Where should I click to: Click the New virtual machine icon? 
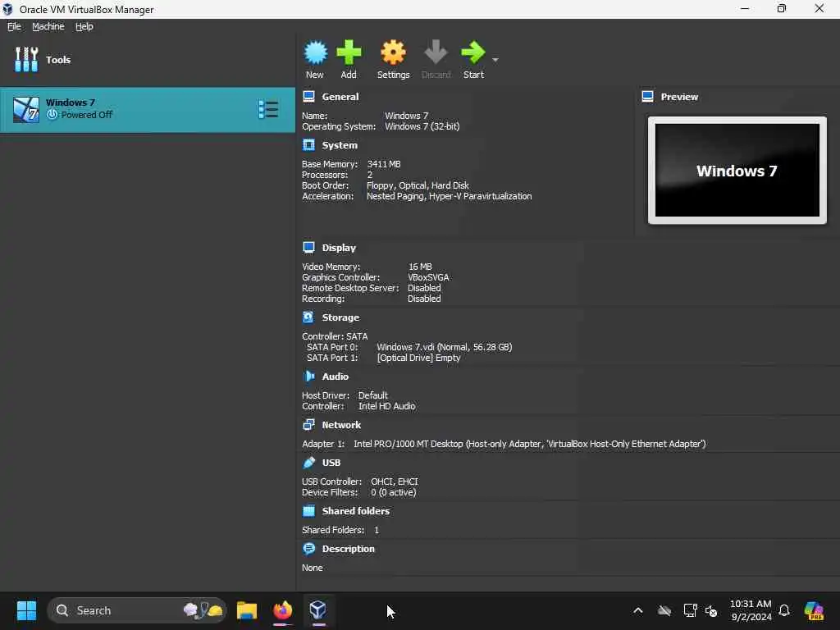[x=315, y=52]
